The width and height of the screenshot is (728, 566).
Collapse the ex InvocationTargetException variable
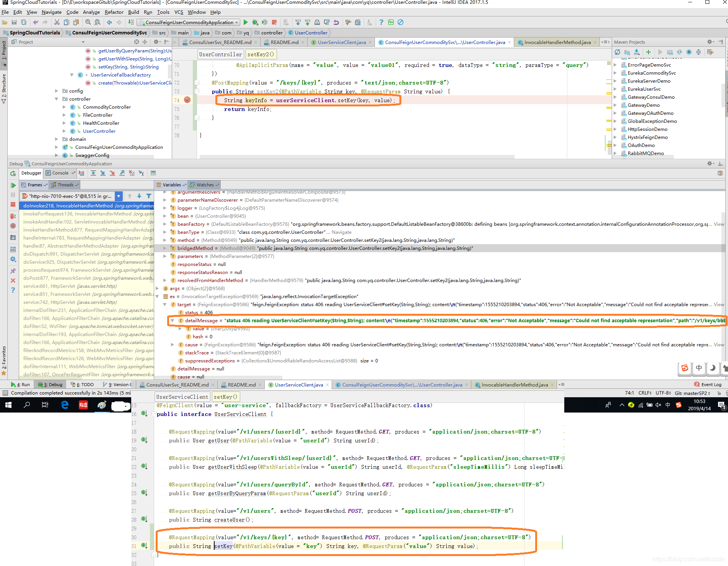[x=157, y=297]
